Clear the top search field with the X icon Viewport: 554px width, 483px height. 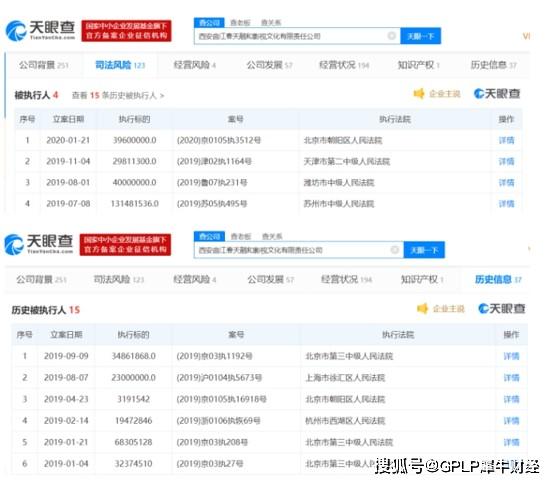click(x=391, y=36)
